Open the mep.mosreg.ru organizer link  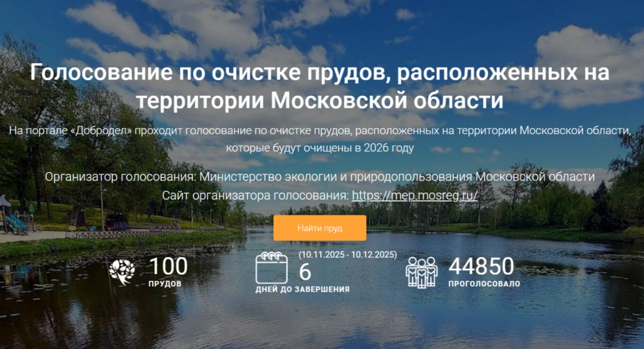(x=415, y=196)
